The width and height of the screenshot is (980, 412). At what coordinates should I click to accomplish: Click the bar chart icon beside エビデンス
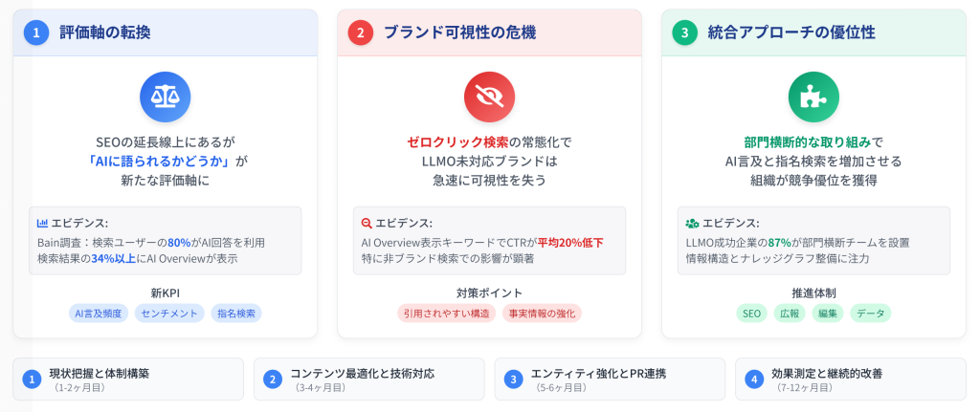pyautogui.click(x=42, y=223)
